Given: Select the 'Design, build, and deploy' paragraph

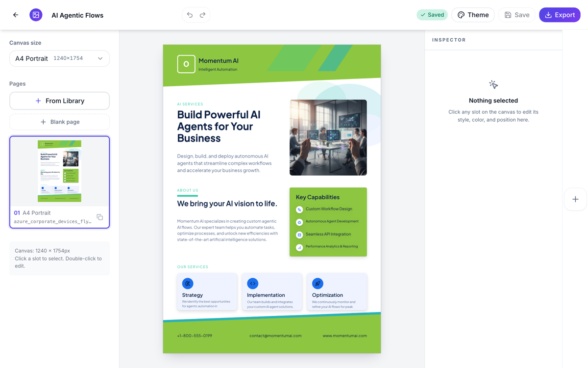Looking at the screenshot, I should pos(224,163).
